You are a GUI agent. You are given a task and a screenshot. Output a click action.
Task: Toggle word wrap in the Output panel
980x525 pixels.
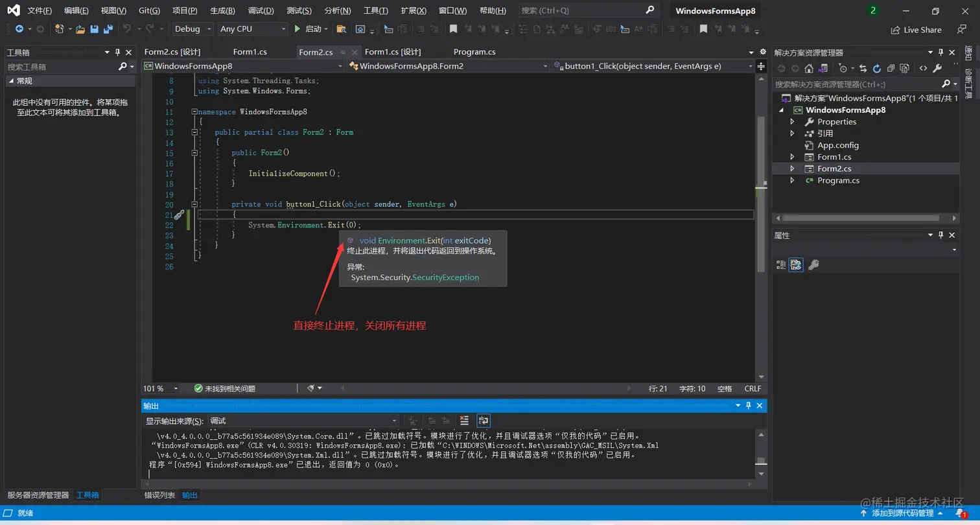pyautogui.click(x=484, y=421)
